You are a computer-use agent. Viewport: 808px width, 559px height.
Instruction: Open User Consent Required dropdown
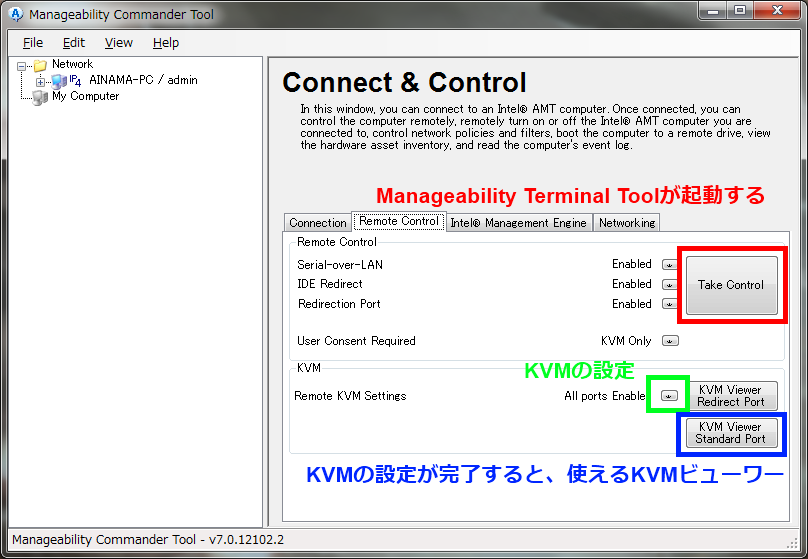click(670, 341)
